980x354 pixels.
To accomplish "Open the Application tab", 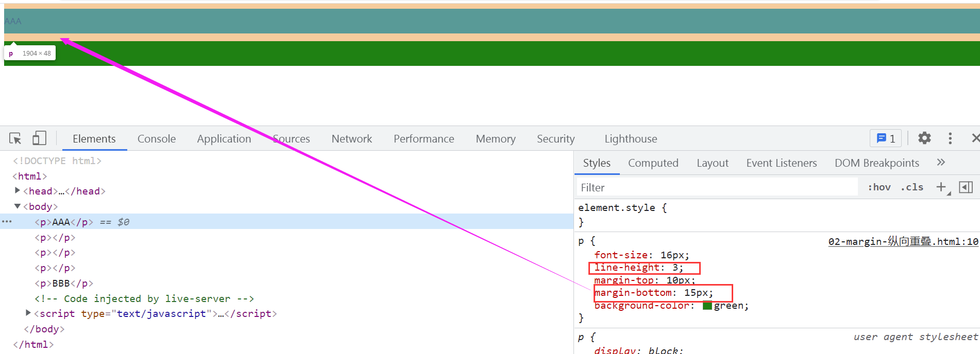I will (224, 139).
